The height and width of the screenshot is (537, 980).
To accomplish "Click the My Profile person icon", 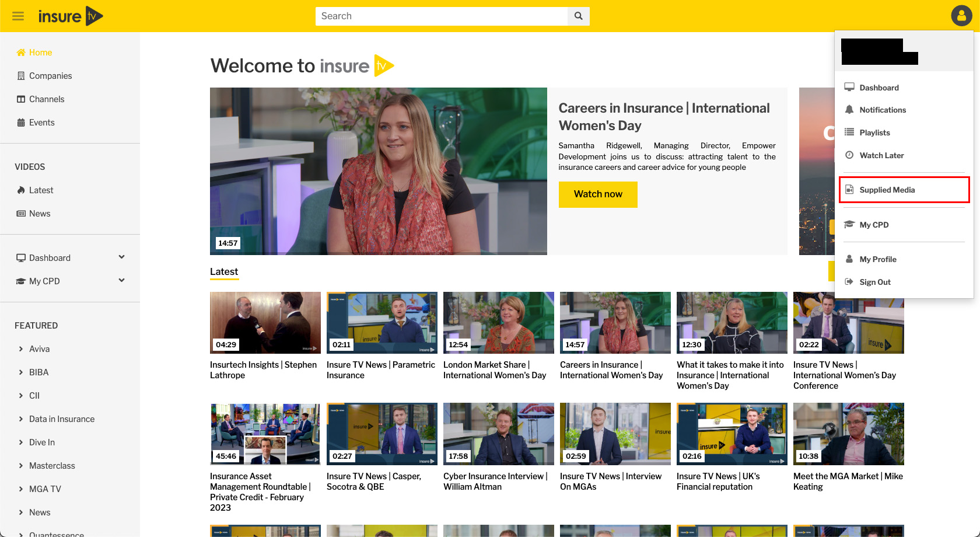I will coord(849,259).
